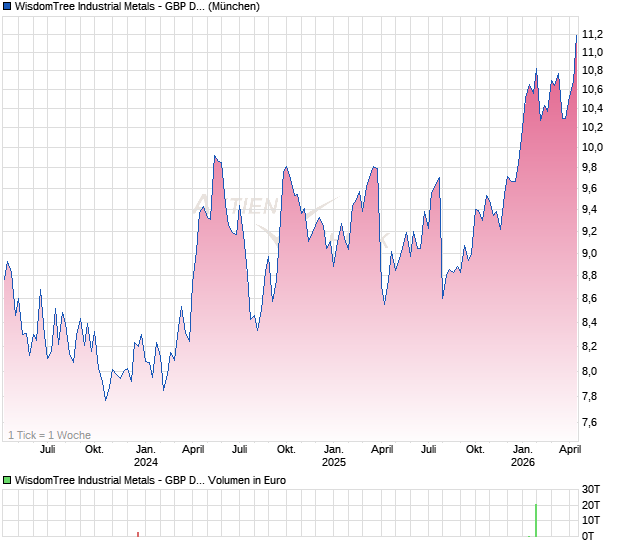Viewport: 620px width, 546px height.
Task: Select the 2025 year label on x-axis
Action: [x=333, y=462]
